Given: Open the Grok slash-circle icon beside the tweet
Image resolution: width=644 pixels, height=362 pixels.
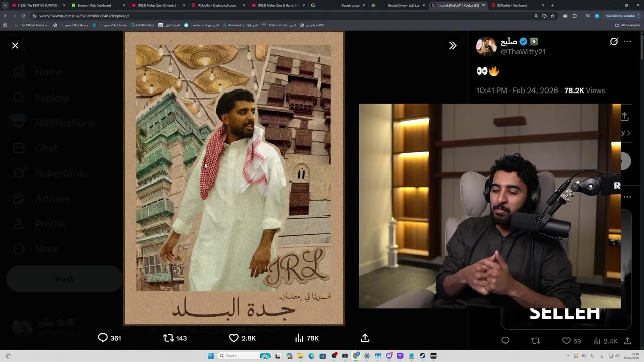Looking at the screenshot, I should click(x=614, y=42).
